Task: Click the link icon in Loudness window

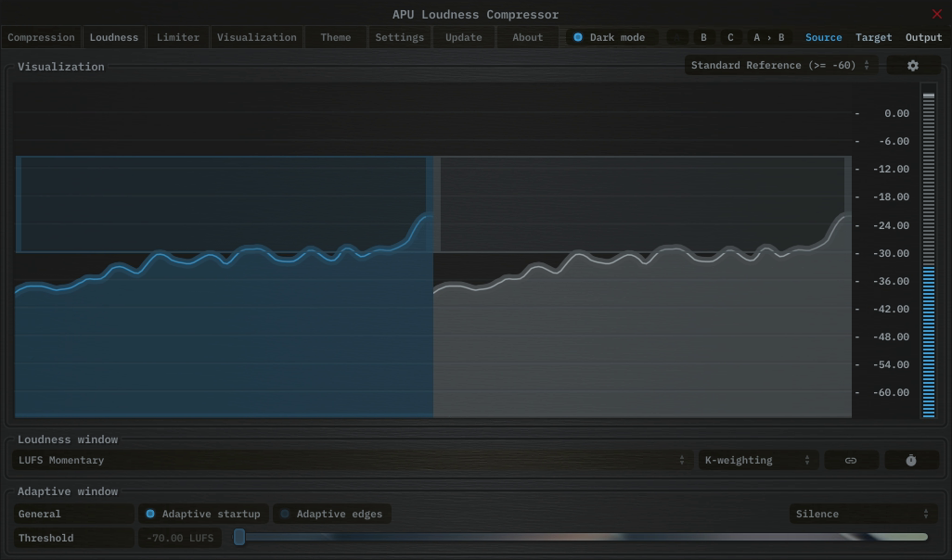Action: (850, 461)
